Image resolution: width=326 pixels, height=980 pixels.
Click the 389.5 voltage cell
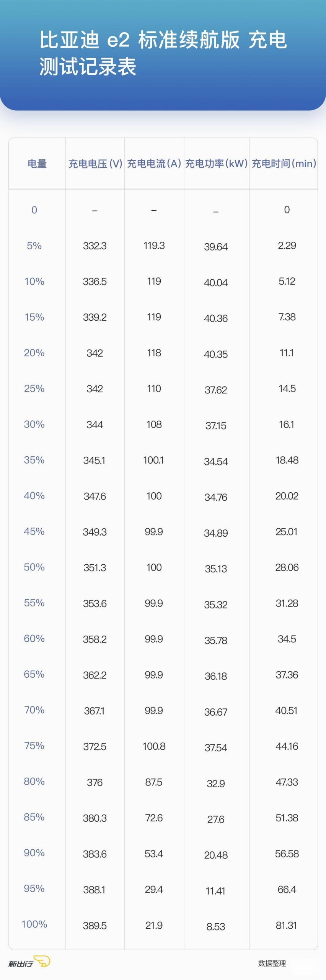95,926
